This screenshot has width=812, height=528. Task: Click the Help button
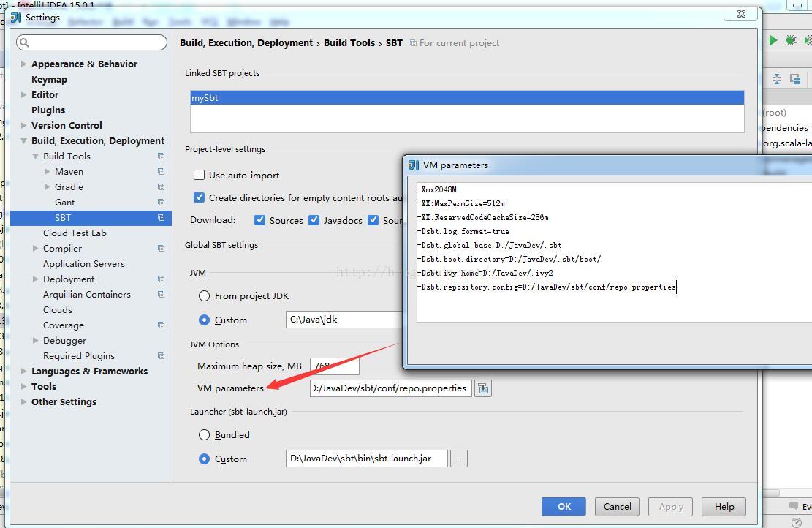[x=724, y=507]
